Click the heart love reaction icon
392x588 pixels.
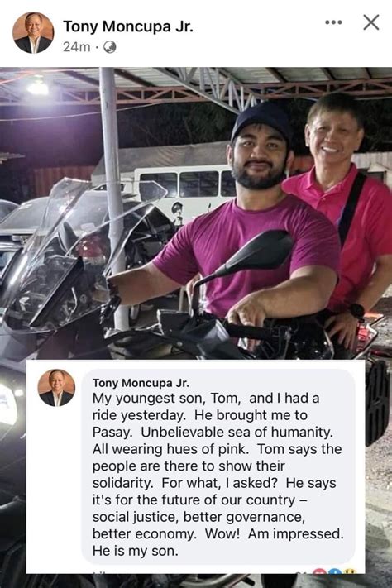320,571
